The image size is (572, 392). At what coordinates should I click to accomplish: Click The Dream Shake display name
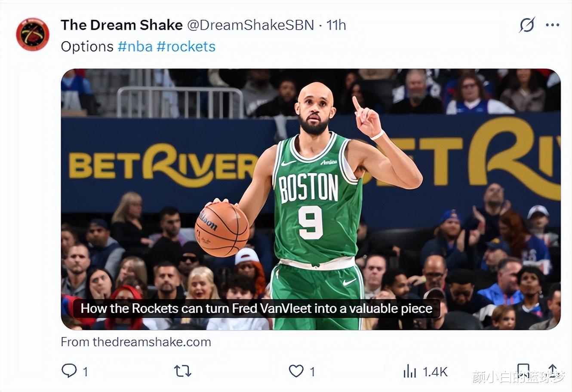coord(122,25)
